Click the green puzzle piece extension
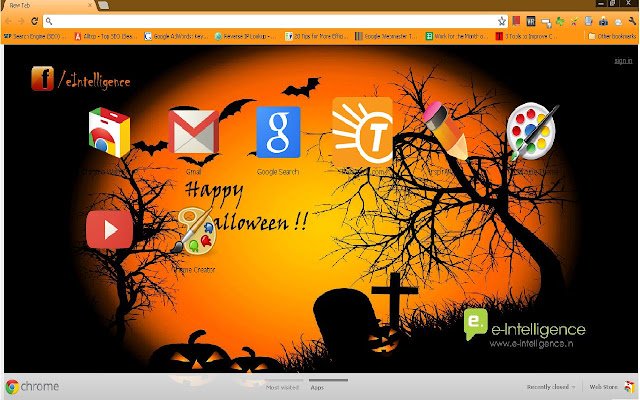 [x=560, y=21]
